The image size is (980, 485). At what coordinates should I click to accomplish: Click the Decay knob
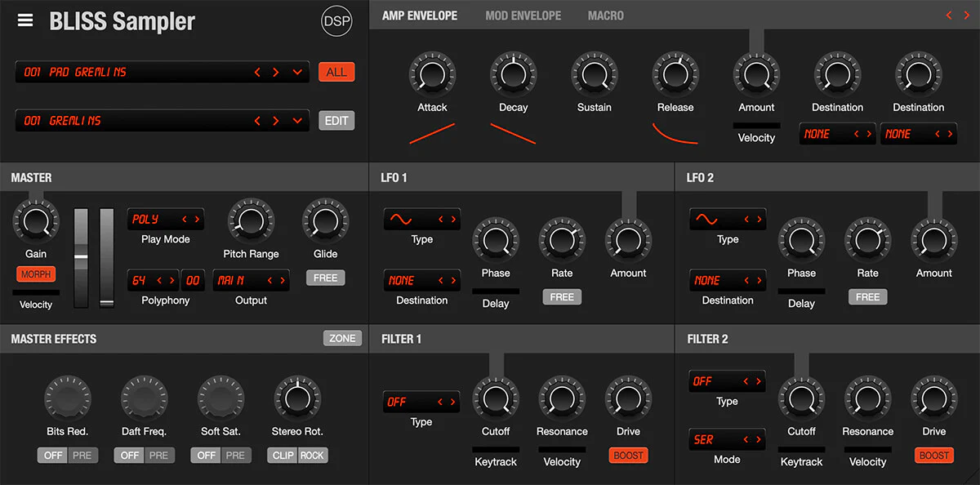point(513,74)
